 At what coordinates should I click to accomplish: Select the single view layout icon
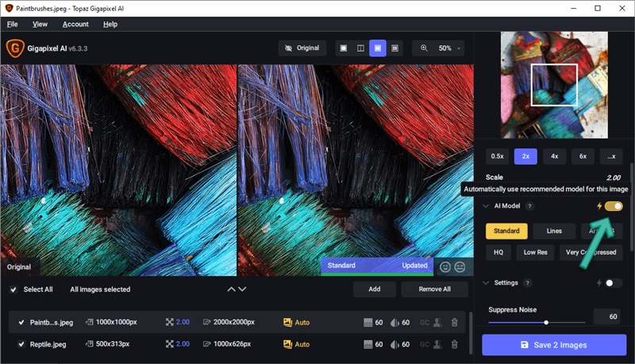click(344, 48)
